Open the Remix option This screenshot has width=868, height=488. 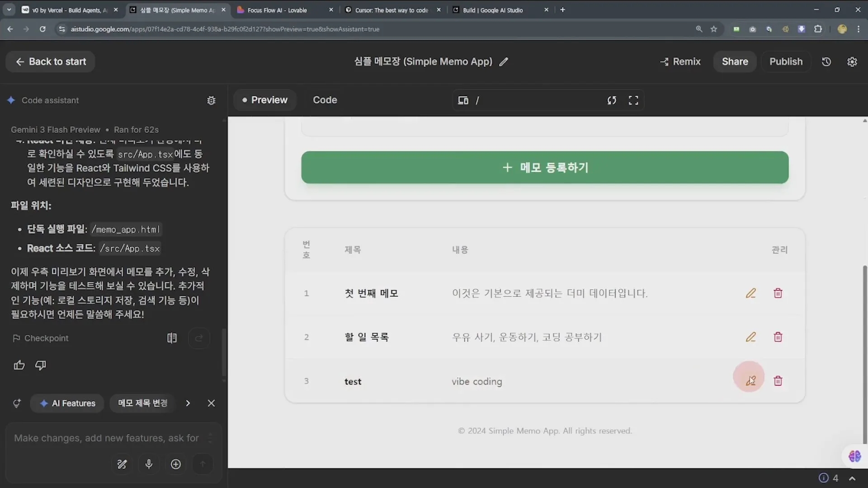680,61
